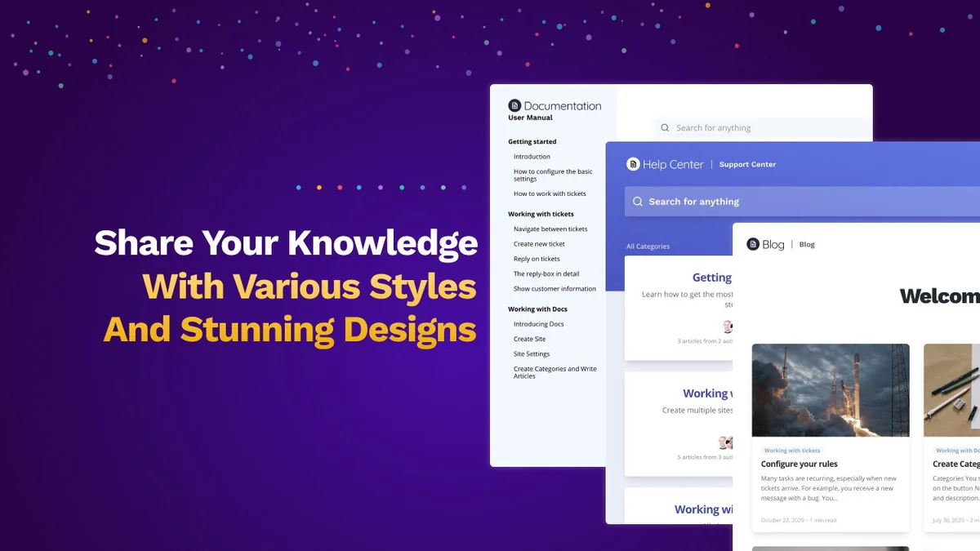Select 'How to work with tickets' article

tap(550, 194)
